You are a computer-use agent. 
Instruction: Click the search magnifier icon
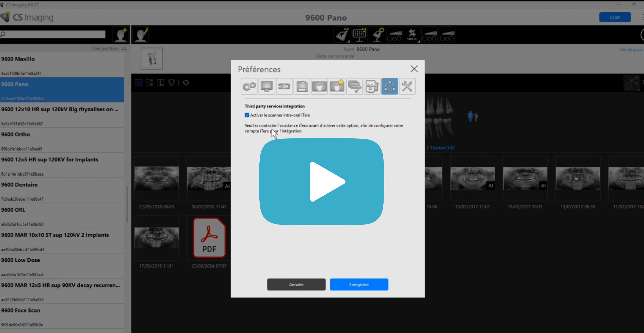[x=3, y=34]
